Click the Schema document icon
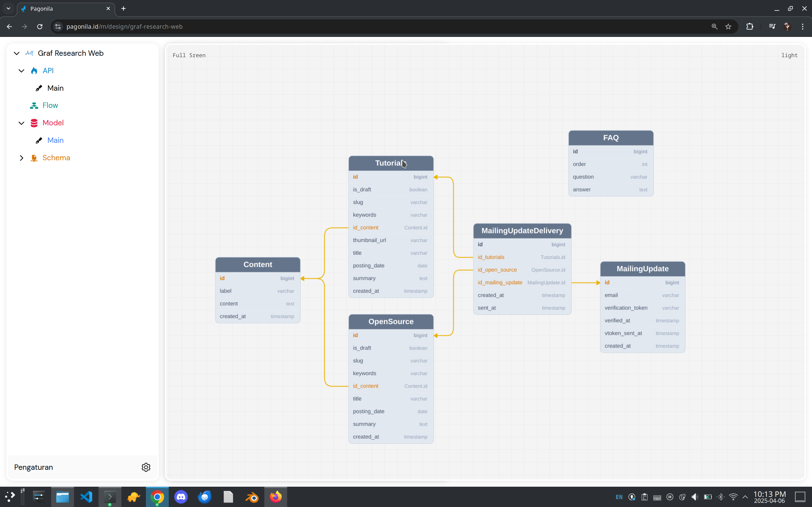Image resolution: width=812 pixels, height=507 pixels. (34, 158)
